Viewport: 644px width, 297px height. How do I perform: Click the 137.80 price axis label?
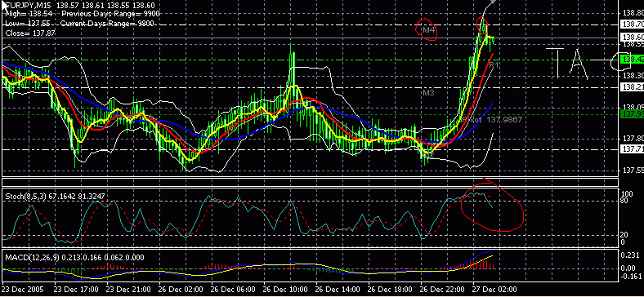tap(632, 139)
